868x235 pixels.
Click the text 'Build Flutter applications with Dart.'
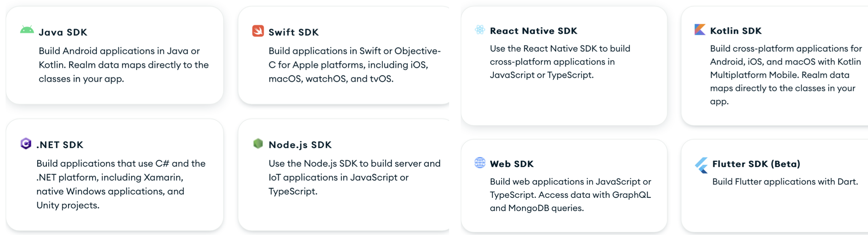pos(785,182)
